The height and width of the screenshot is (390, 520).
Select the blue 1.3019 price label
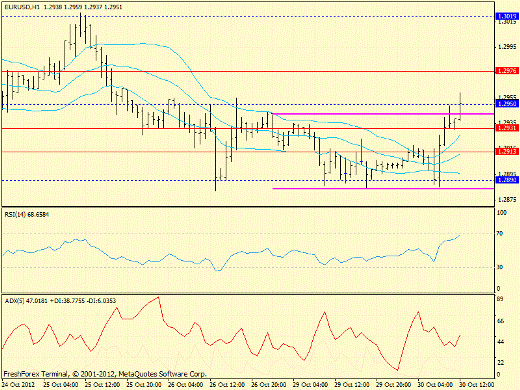click(x=508, y=16)
